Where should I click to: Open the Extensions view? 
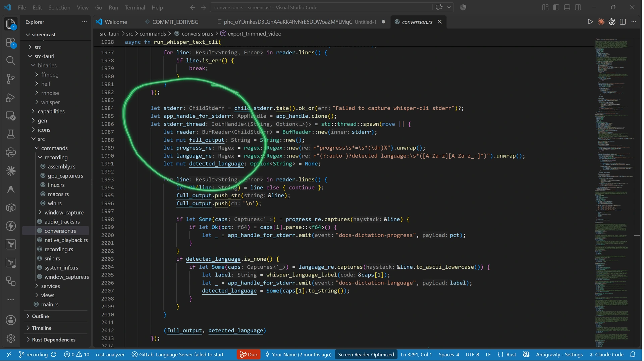11,43
